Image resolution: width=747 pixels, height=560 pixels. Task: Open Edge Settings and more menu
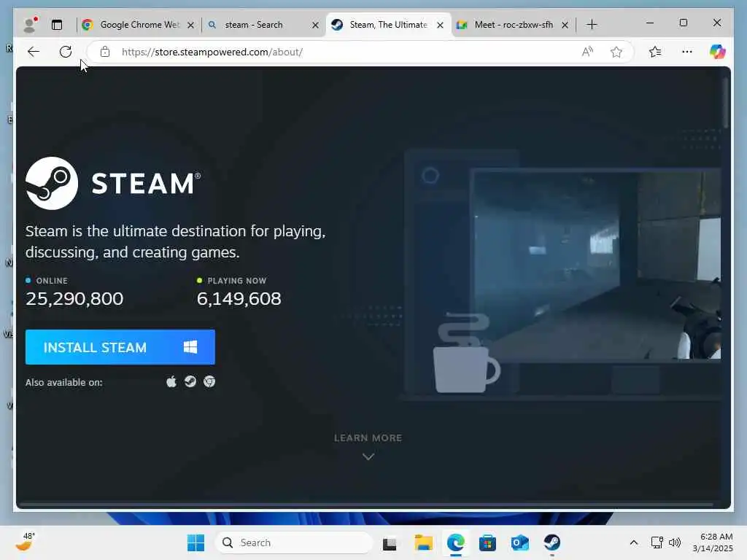pyautogui.click(x=687, y=52)
